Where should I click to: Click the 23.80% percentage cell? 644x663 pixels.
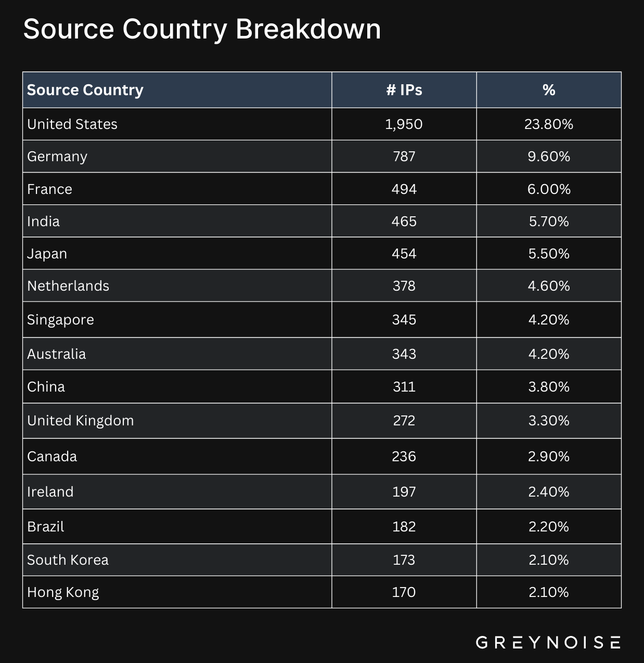click(x=549, y=124)
